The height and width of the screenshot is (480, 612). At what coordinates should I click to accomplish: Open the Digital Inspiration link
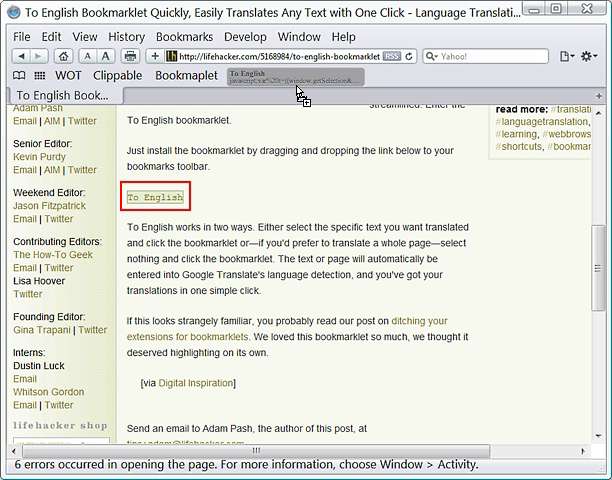pos(196,383)
